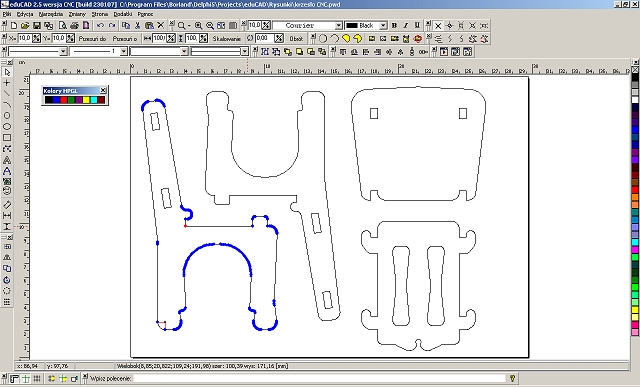Screen dimensions: 640x387
Task: Open the Strona menu
Action: click(x=100, y=14)
